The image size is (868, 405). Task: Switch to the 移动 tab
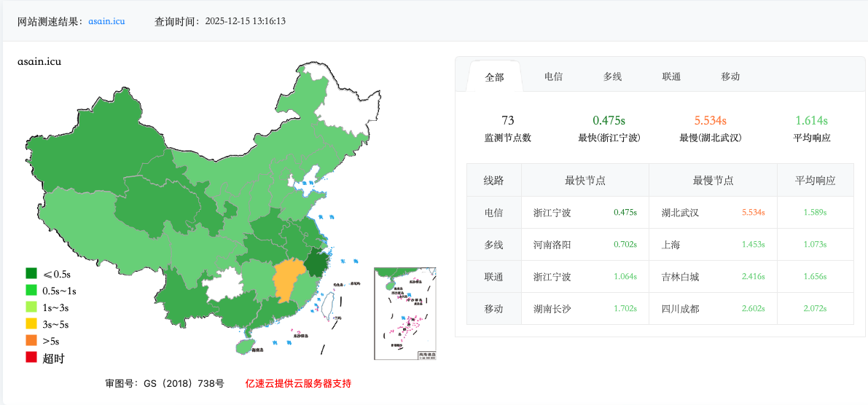click(730, 76)
